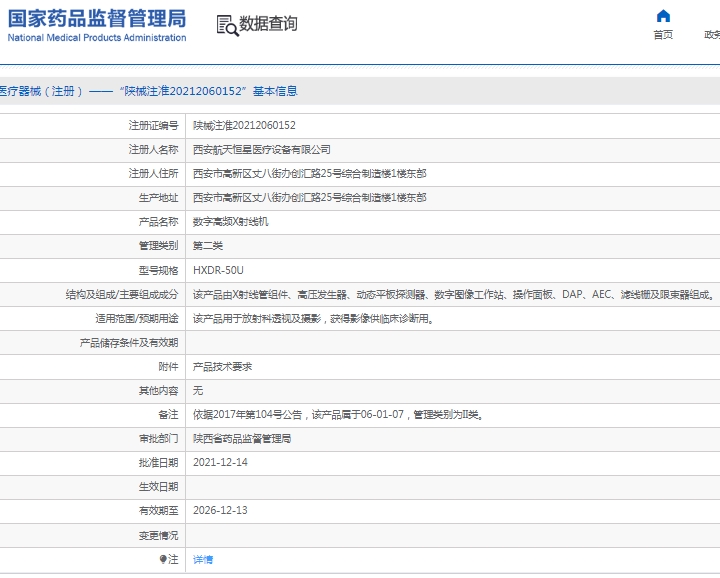This screenshot has height=578, width=720.
Task: Click the home icon above 首页
Action: (663, 16)
